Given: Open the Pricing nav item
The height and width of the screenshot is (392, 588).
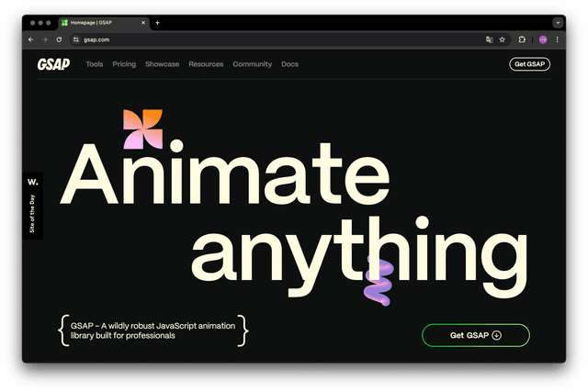Looking at the screenshot, I should pos(124,64).
